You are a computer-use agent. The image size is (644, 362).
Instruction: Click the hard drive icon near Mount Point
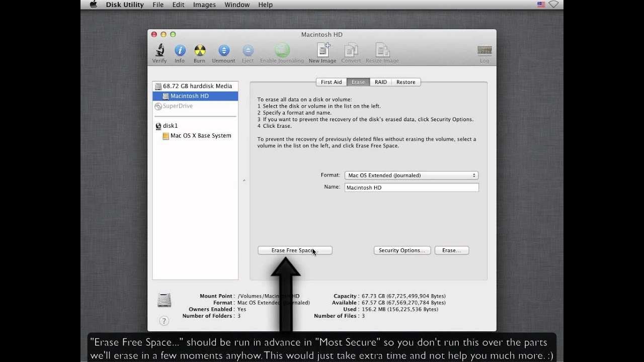point(165,300)
